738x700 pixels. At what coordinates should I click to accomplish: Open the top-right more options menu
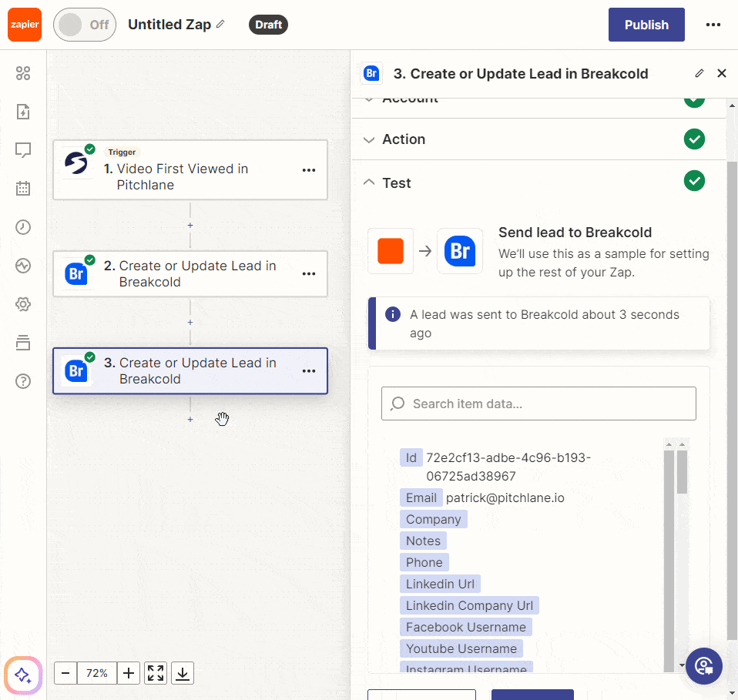(713, 25)
